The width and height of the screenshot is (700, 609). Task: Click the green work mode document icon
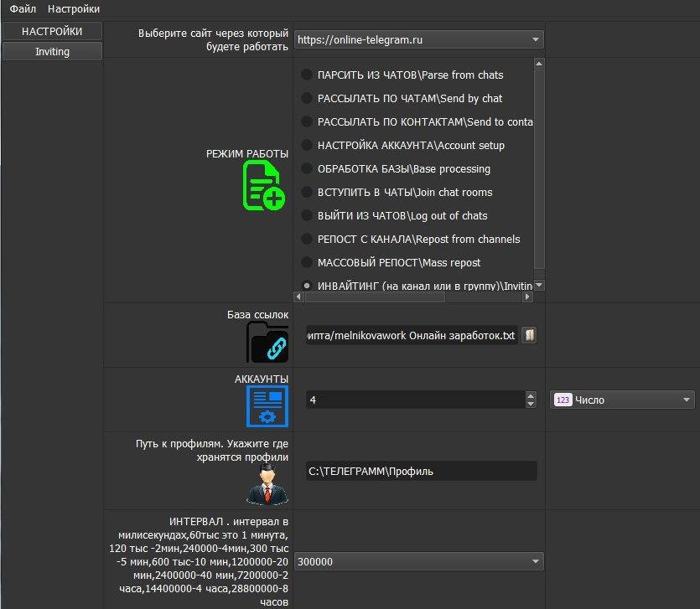(264, 186)
